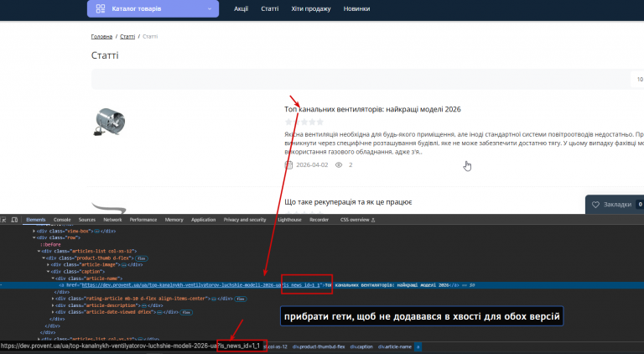Open the Каталог товарів dropdown
The image size is (644, 354).
pos(153,8)
